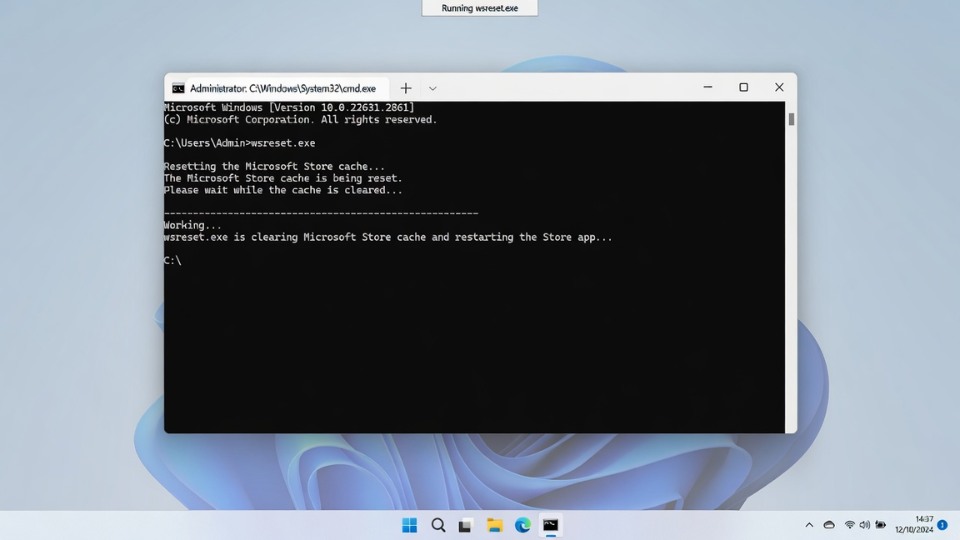Open a new terminal tab
The width and height of the screenshot is (960, 540).
tap(406, 88)
